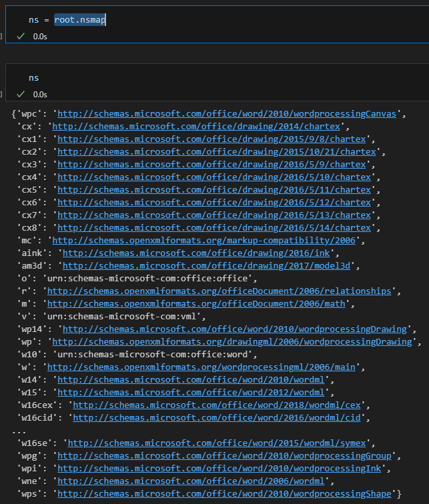This screenshot has width=429, height=504.
Task: Open the officeDocument relationships link
Action: point(220,291)
